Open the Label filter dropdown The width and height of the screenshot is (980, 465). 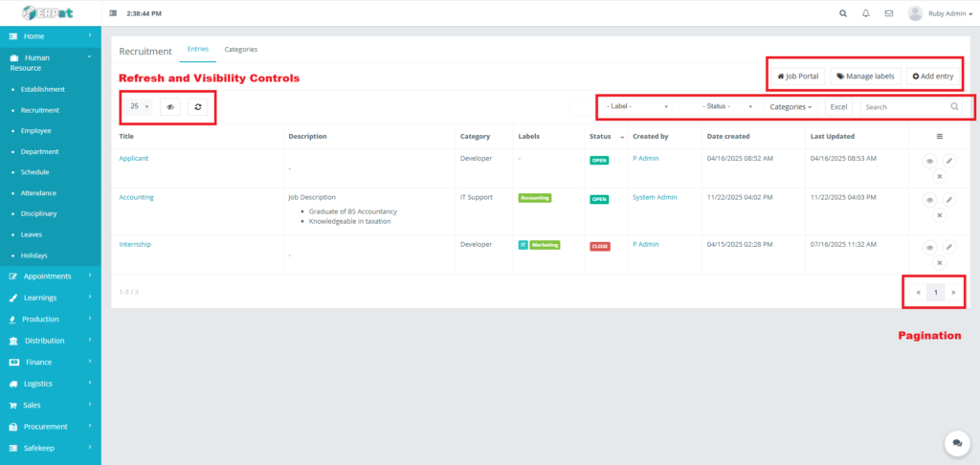[x=636, y=107]
